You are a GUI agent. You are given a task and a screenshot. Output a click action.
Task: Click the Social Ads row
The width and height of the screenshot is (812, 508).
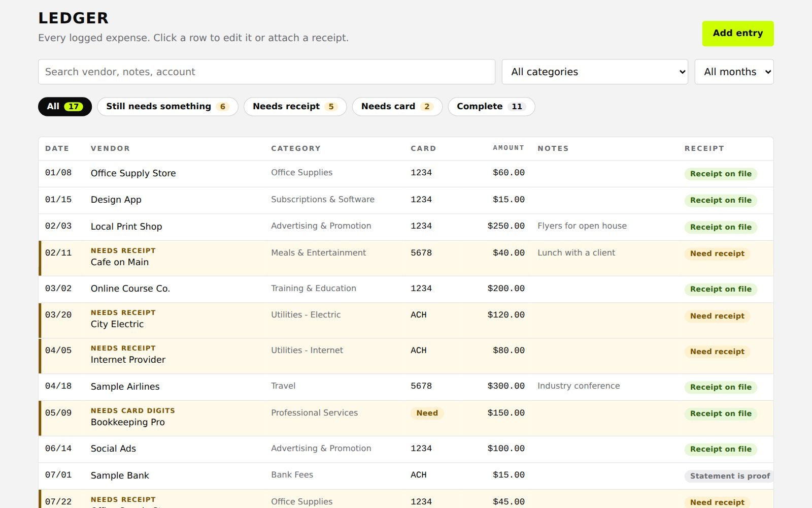(406, 449)
